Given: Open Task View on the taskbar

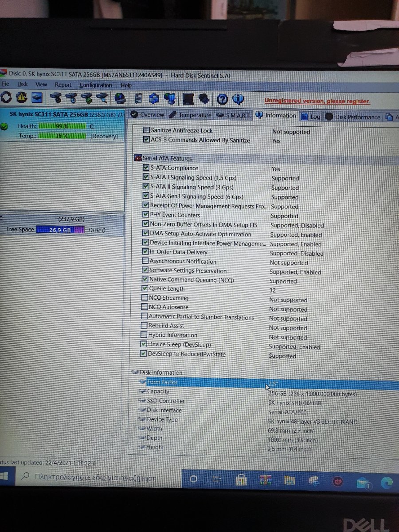Looking at the screenshot, I should [x=216, y=480].
